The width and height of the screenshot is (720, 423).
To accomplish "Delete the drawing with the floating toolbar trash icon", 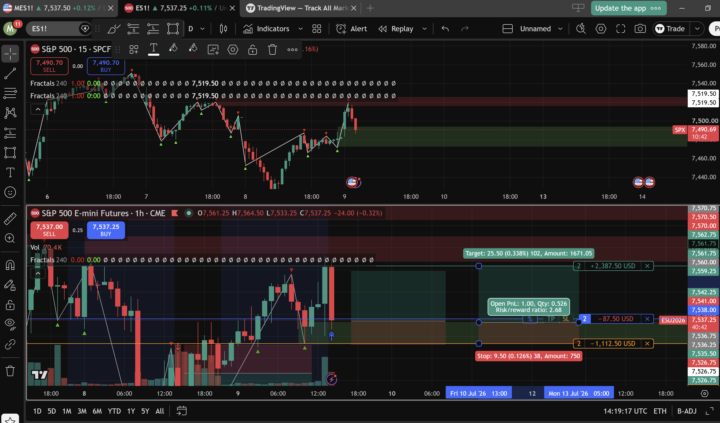I will tap(272, 49).
